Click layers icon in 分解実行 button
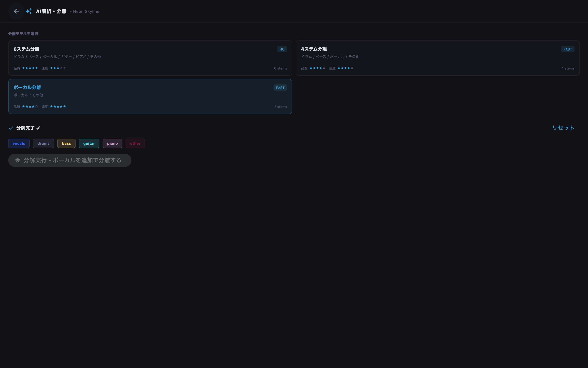This screenshot has height=368, width=588. (x=18, y=160)
